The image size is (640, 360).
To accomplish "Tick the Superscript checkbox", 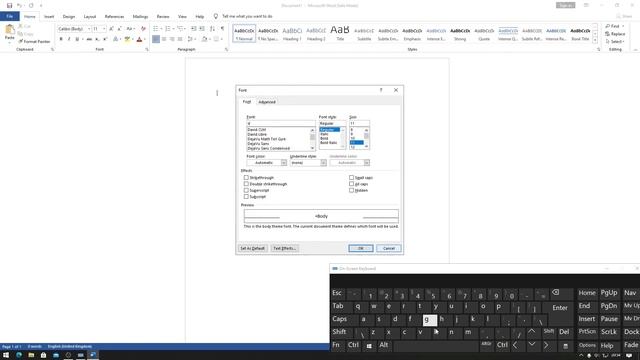I will 246,190.
